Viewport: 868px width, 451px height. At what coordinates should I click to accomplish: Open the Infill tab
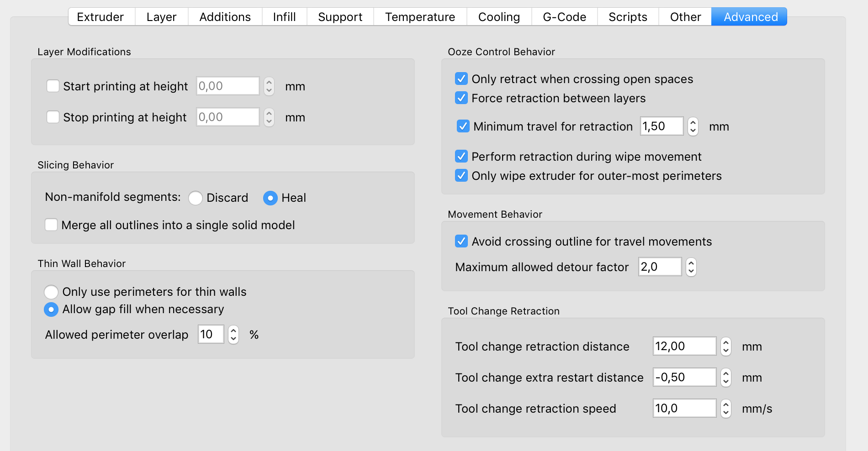click(x=284, y=17)
